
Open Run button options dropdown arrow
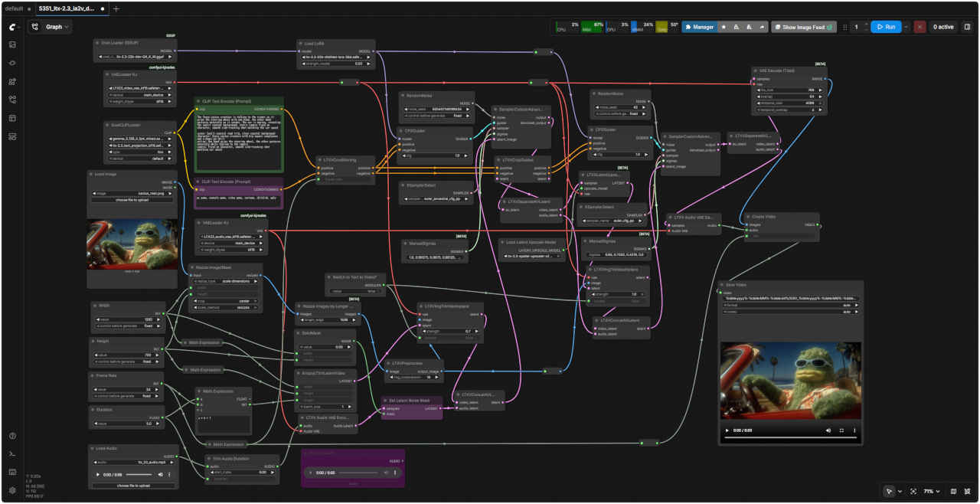click(907, 27)
